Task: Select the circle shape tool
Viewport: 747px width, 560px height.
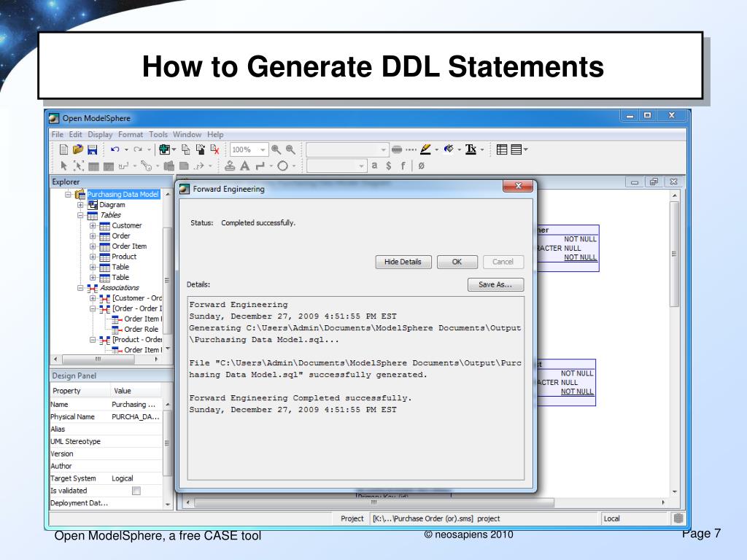Action: coord(283,166)
